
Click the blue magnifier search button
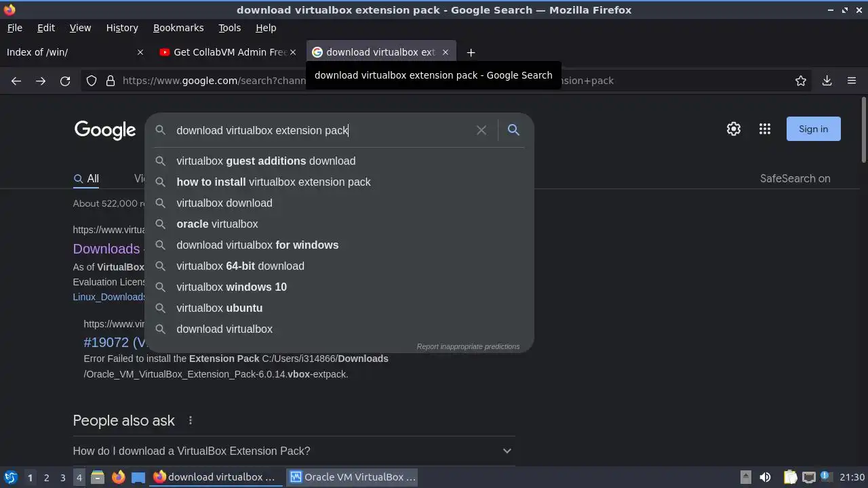(513, 130)
